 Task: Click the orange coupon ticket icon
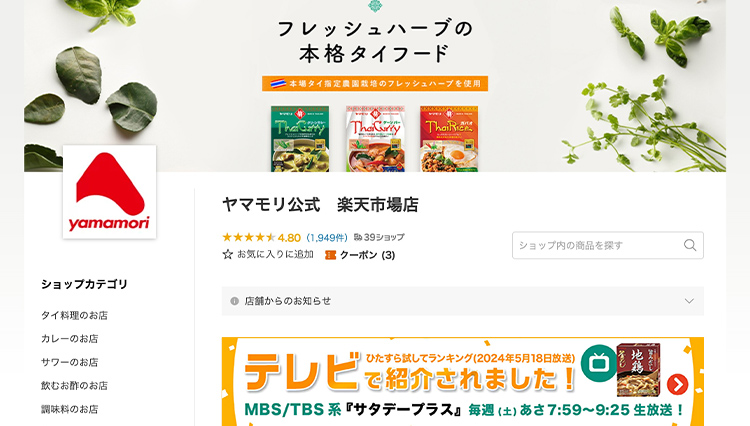coord(330,255)
